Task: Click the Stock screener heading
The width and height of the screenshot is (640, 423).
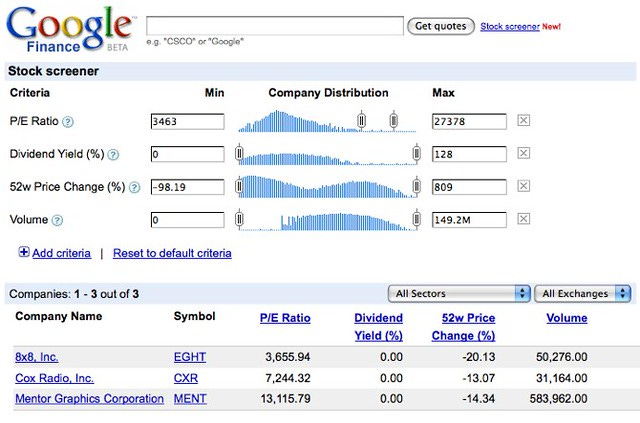Action: pyautogui.click(x=53, y=71)
